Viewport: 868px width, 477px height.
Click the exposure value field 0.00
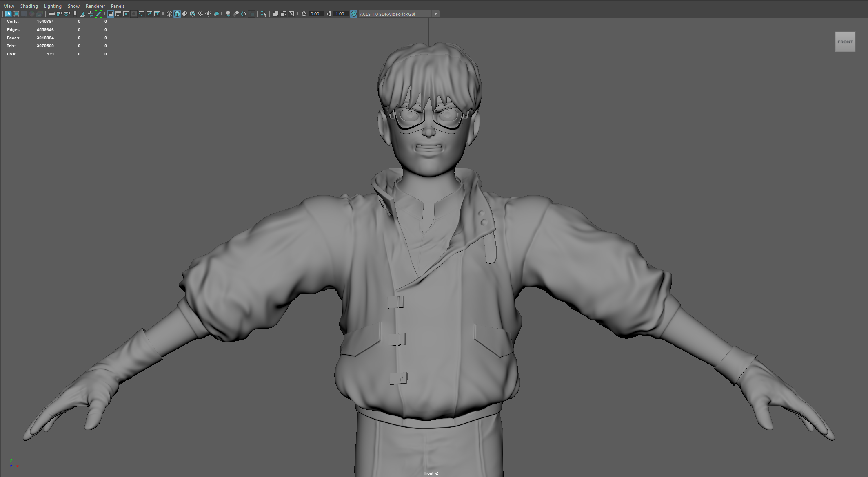315,14
